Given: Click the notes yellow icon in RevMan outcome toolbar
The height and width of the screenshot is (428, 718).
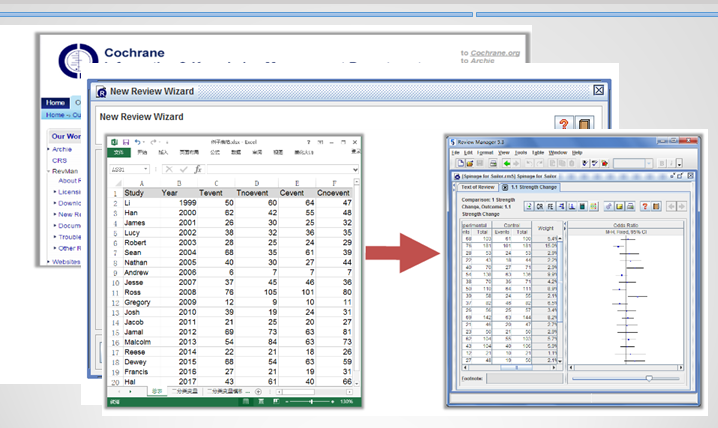Looking at the screenshot, I should (620, 206).
